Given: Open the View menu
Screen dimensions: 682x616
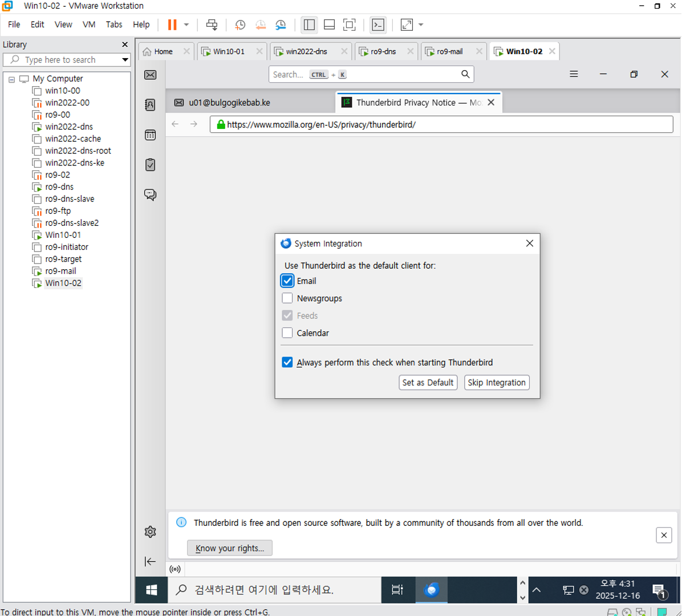Looking at the screenshot, I should (x=63, y=25).
